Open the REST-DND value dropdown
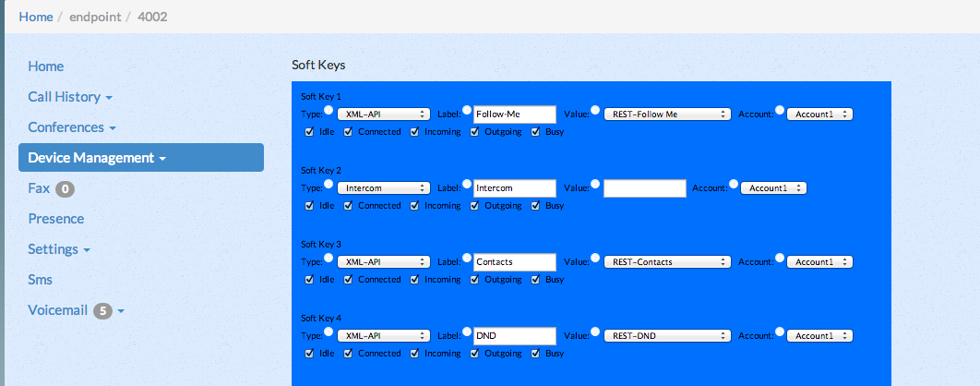Viewport: 980px width, 386px height. coord(667,336)
